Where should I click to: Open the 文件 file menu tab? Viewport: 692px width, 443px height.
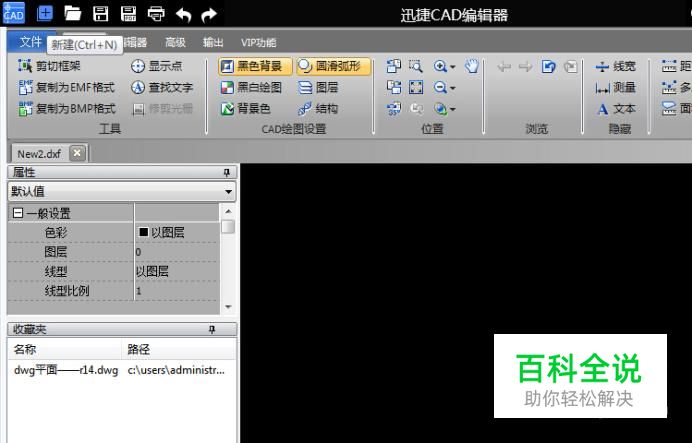pos(31,42)
